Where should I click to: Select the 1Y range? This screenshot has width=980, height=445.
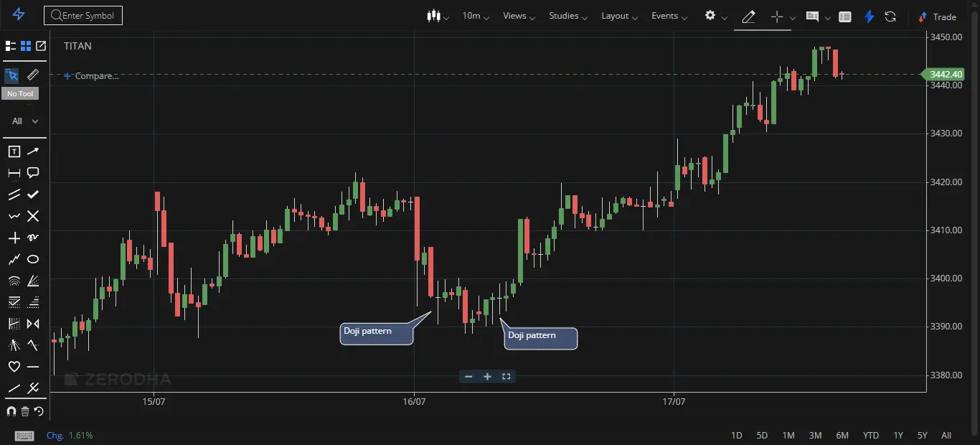pyautogui.click(x=898, y=436)
